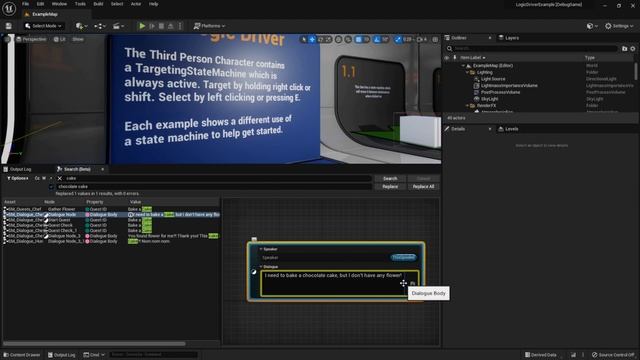Toggle the world/local coordinate space icon

point(338,39)
